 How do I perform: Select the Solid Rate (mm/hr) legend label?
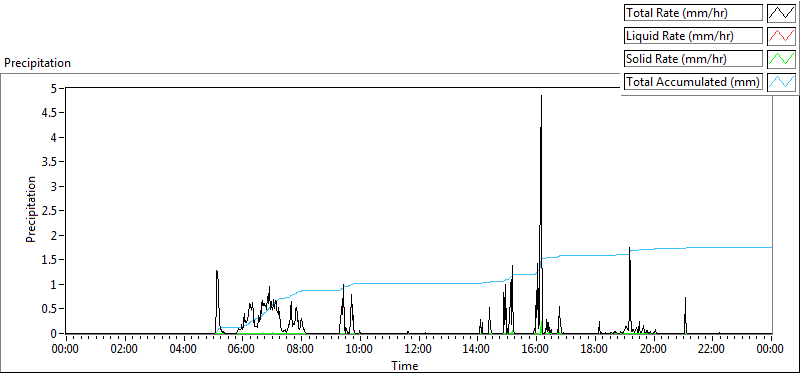(x=694, y=59)
